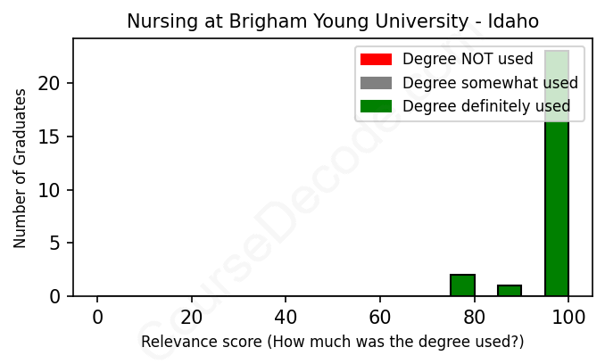The image size is (605, 364).
Task: Click the y-axis tick label 20
Action: point(53,84)
